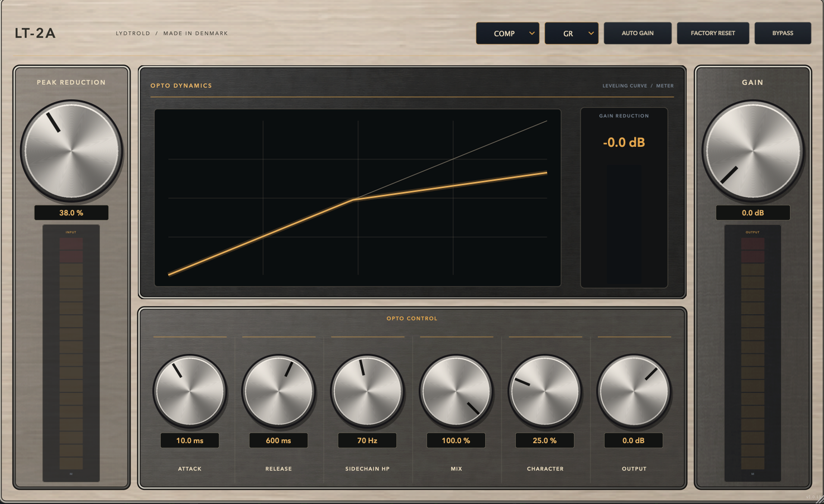The image size is (824, 504).
Task: Click the 38.0 % peak reduction value
Action: point(71,213)
